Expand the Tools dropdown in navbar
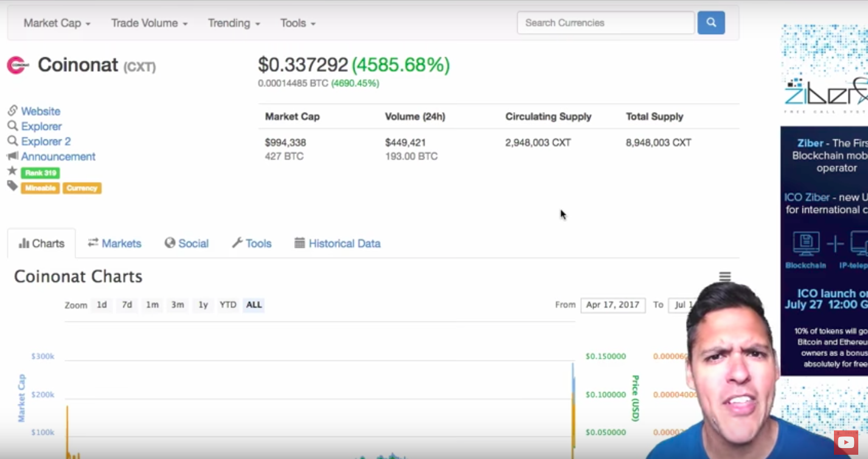Viewport: 868px width, 459px height. (298, 23)
